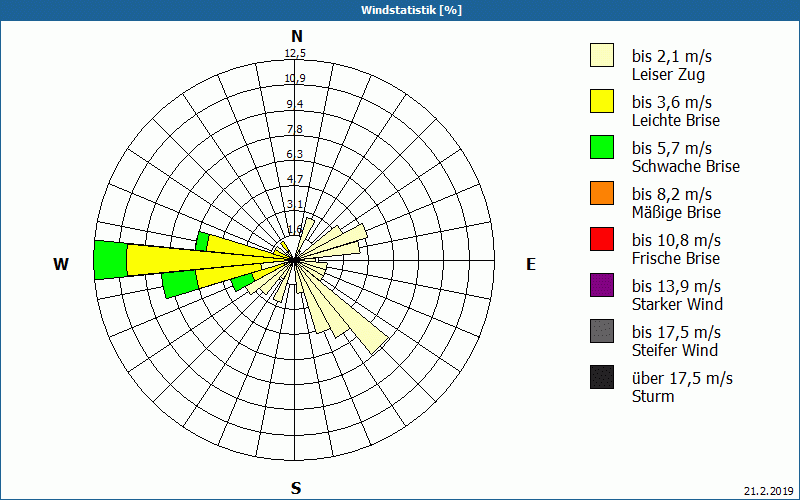
Task: Click the black 'über 17,5 m/s' swatch
Action: (602, 377)
